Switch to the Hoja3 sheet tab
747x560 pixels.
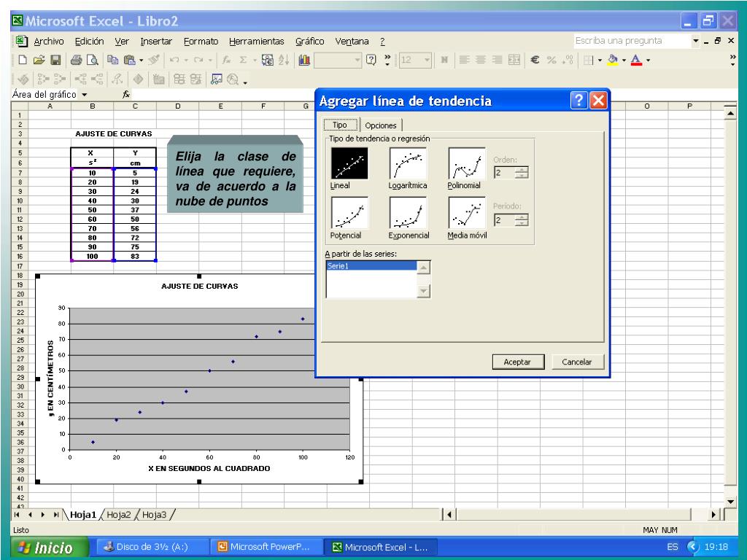155,515
